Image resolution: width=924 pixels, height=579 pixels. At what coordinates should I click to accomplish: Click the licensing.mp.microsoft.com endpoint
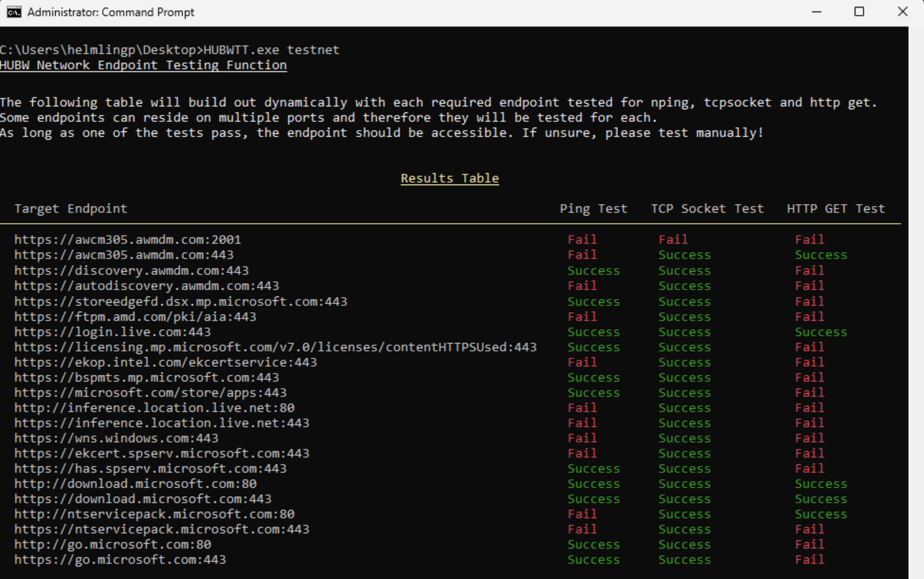click(275, 346)
